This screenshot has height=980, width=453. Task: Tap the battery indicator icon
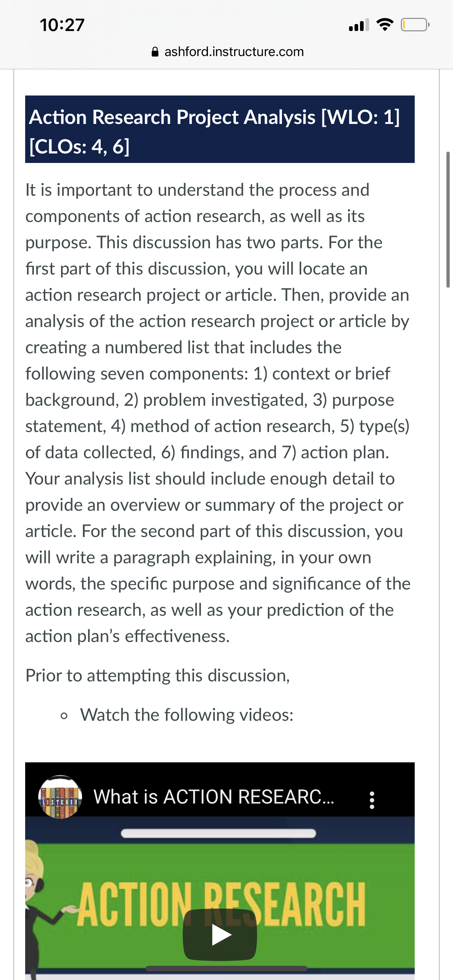[x=415, y=25]
